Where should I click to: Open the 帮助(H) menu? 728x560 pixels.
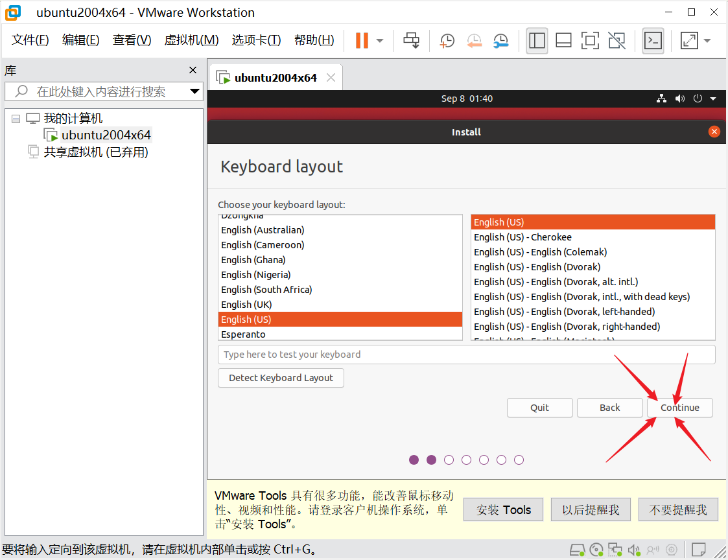[314, 40]
